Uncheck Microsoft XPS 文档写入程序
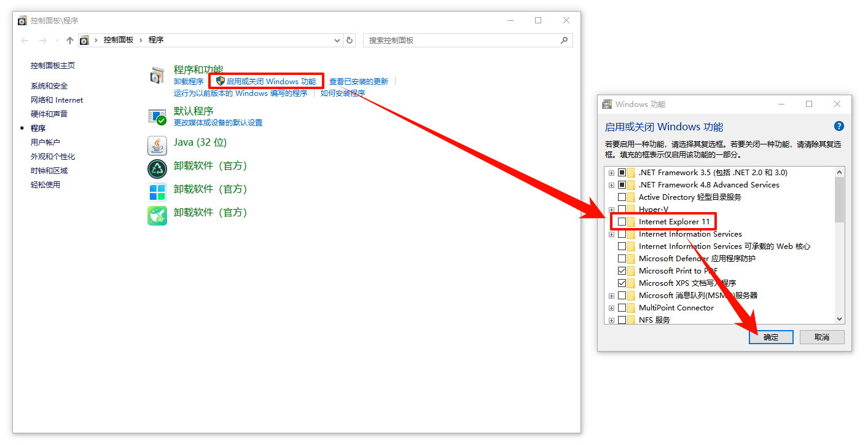Screen dimensions: 868x445 622,283
